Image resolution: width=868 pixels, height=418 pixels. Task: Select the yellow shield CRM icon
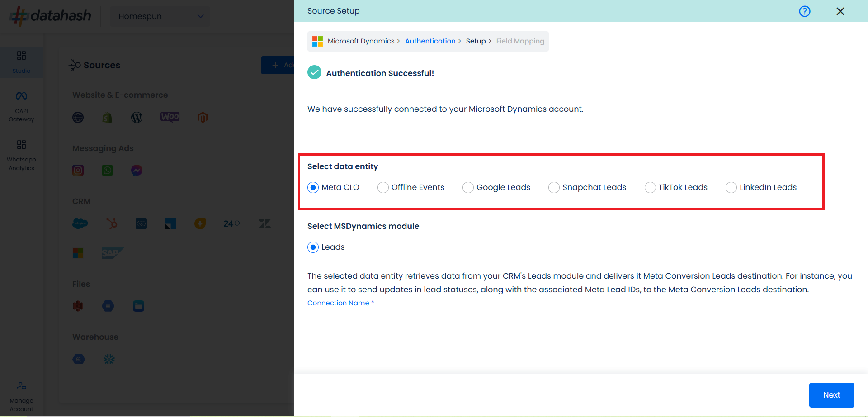[200, 223]
